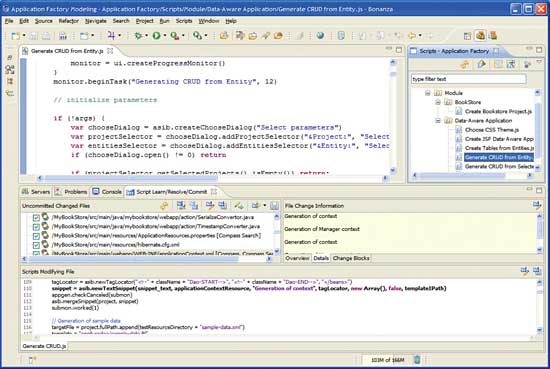Image resolution: width=550 pixels, height=369 pixels.
Task: Click the Open Perspective toolbar icon
Action: (x=468, y=36)
